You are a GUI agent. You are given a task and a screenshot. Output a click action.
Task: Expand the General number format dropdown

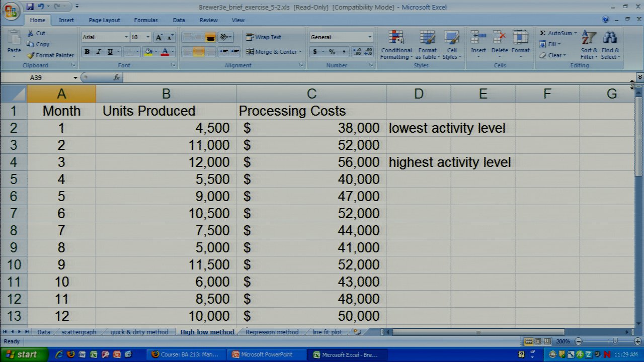pos(369,37)
